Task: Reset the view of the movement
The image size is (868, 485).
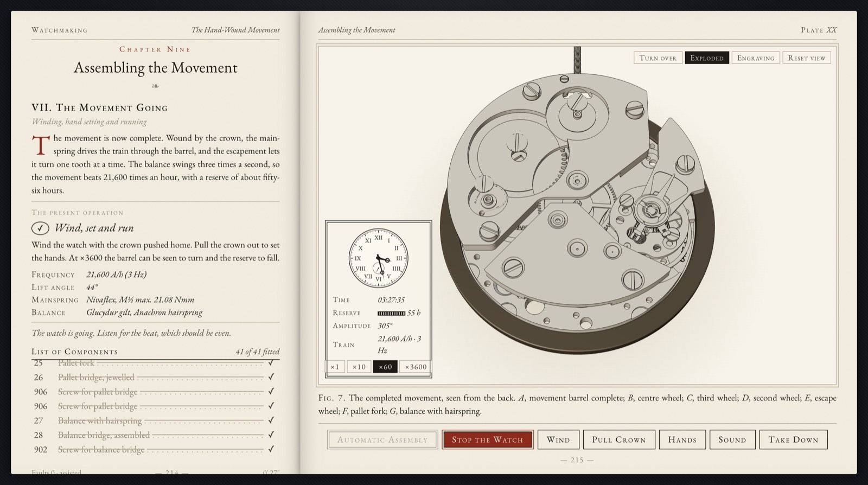Action: click(x=807, y=58)
